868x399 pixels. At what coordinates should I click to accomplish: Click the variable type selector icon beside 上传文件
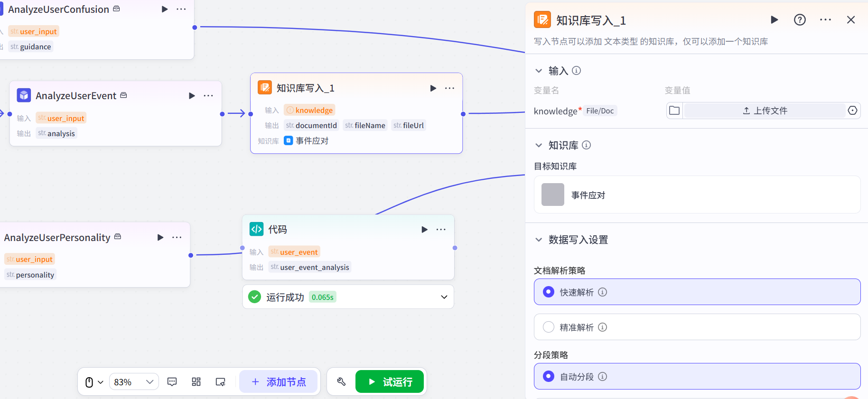tap(852, 111)
